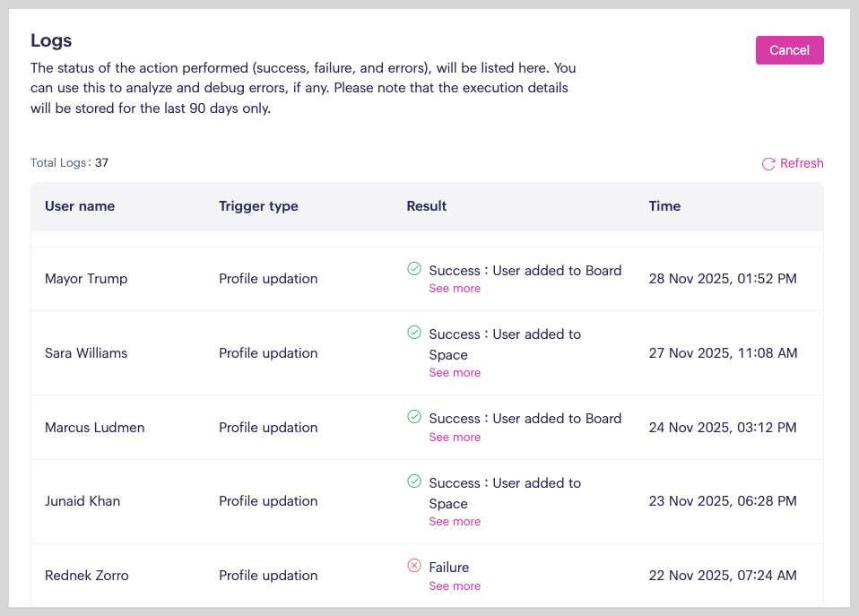The height and width of the screenshot is (616, 859).
Task: Click success checkmark icon in Sara Williams row
Action: (414, 333)
